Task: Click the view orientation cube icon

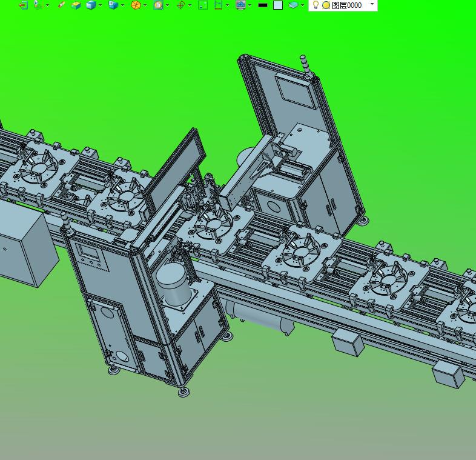Action: tap(113, 5)
